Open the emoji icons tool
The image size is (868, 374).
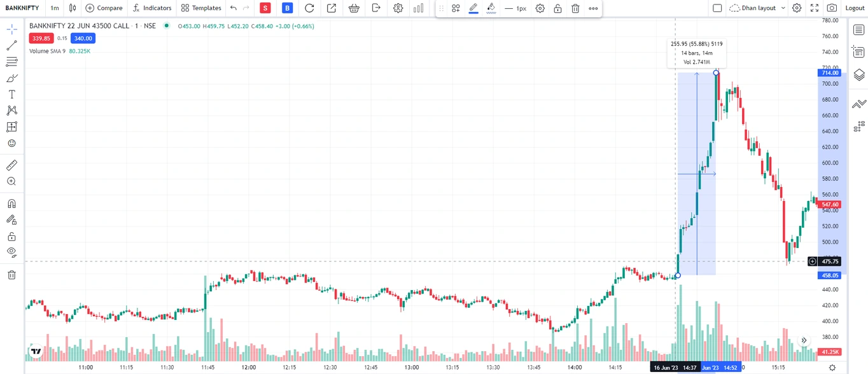coord(11,144)
